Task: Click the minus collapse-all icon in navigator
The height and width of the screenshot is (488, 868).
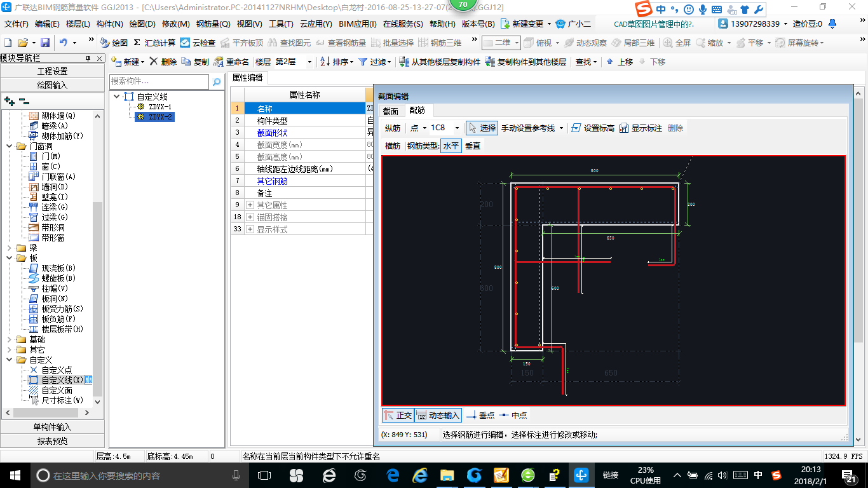Action: pos(24,101)
